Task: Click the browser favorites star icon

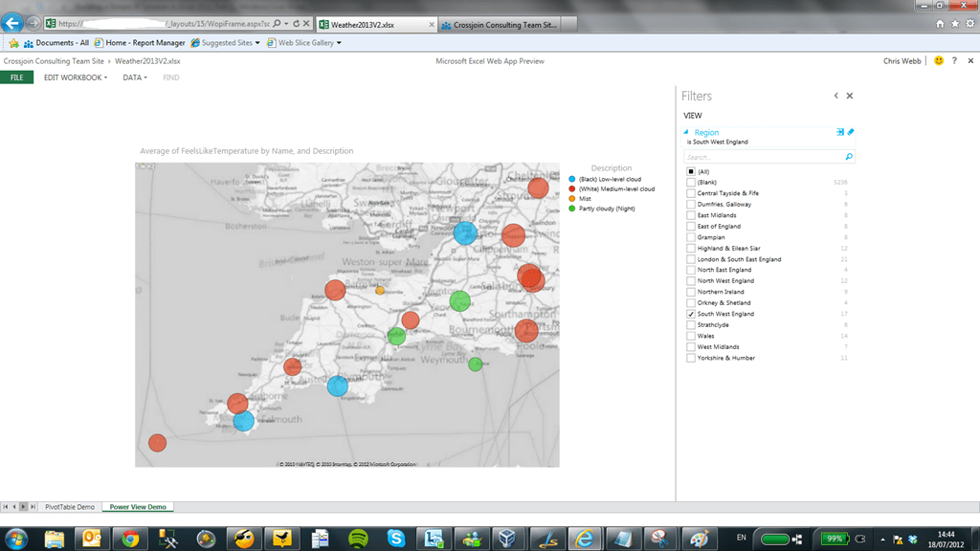Action: (x=955, y=24)
